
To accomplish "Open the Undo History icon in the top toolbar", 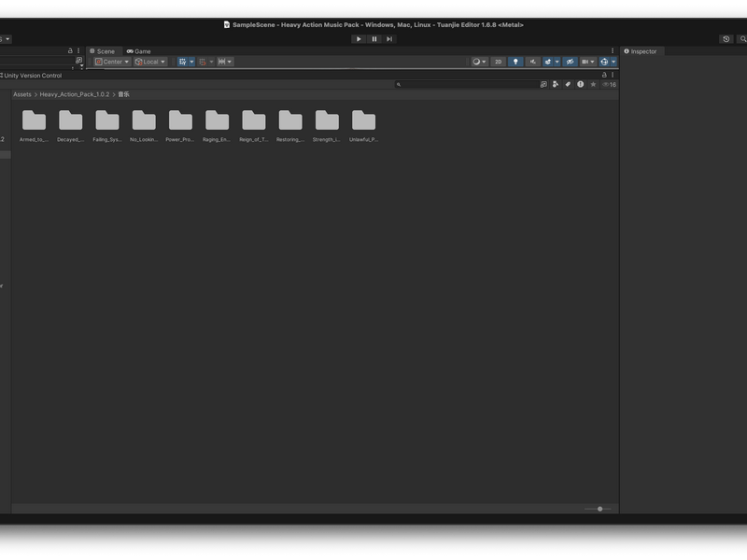I will click(726, 39).
